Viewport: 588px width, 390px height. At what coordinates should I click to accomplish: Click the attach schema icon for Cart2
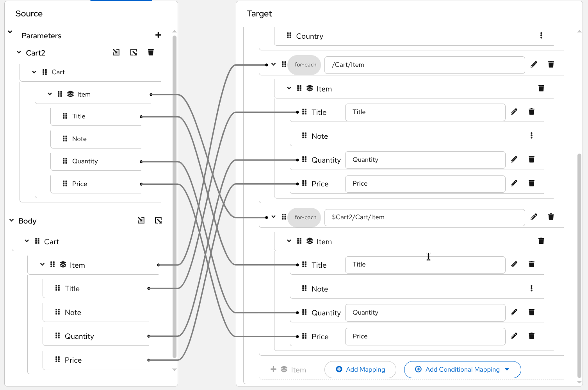(x=116, y=52)
